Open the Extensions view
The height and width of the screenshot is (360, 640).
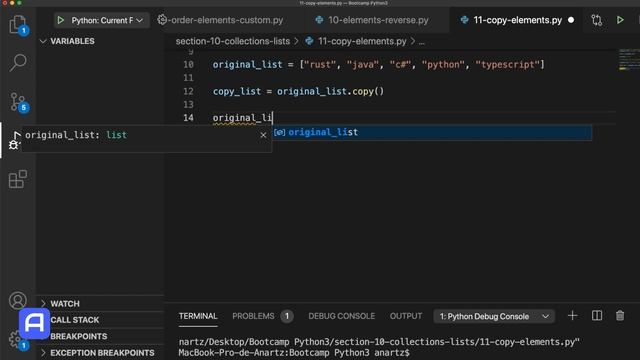(x=18, y=179)
